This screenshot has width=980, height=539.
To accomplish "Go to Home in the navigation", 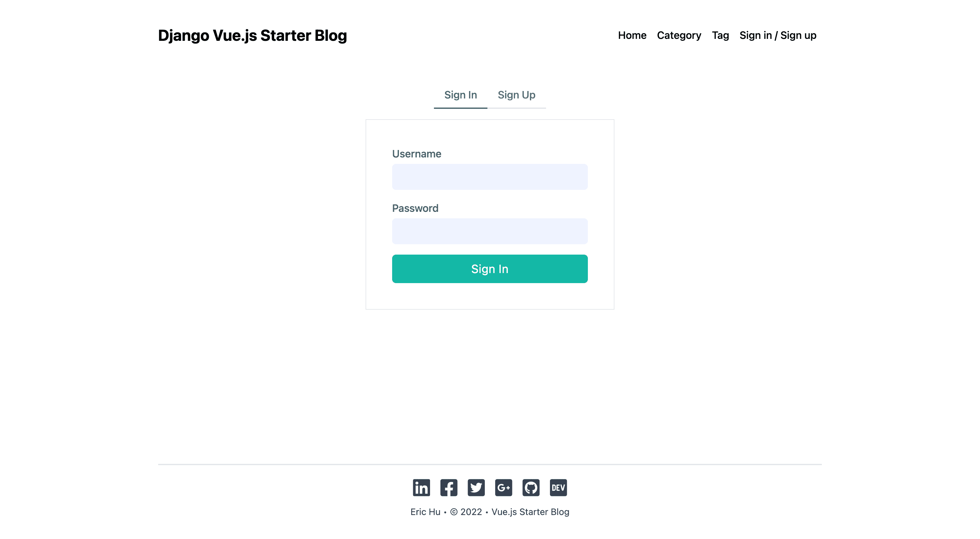I will pyautogui.click(x=632, y=35).
